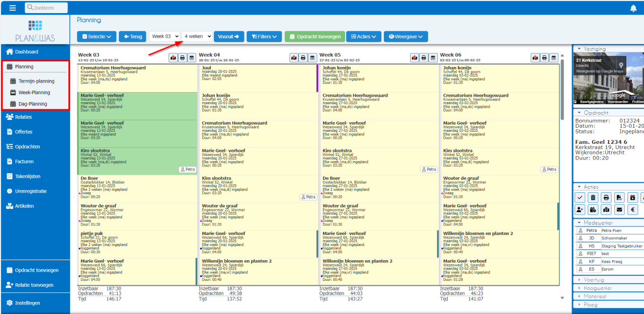Open the Filters dropdown
Viewport: 644px width, 314px height.
point(264,37)
